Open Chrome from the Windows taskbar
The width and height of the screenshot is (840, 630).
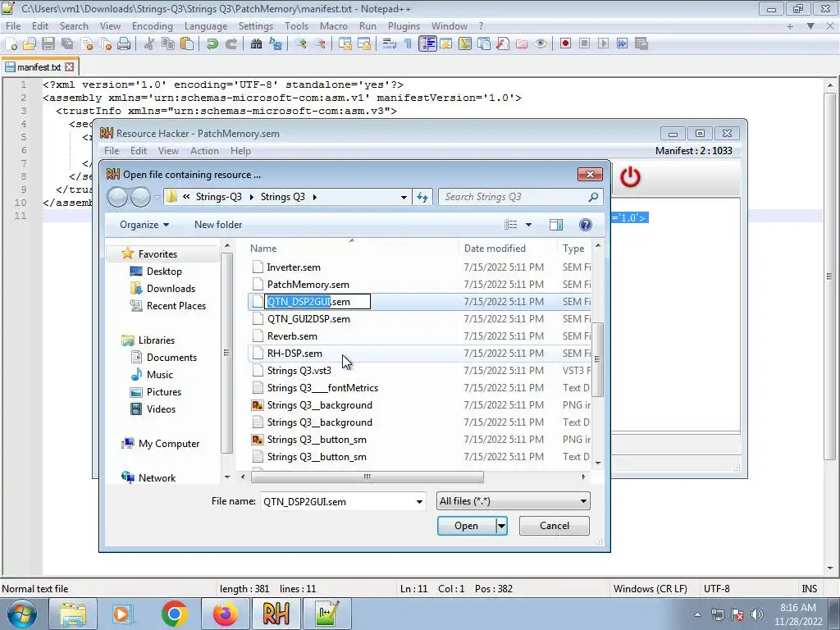(175, 614)
